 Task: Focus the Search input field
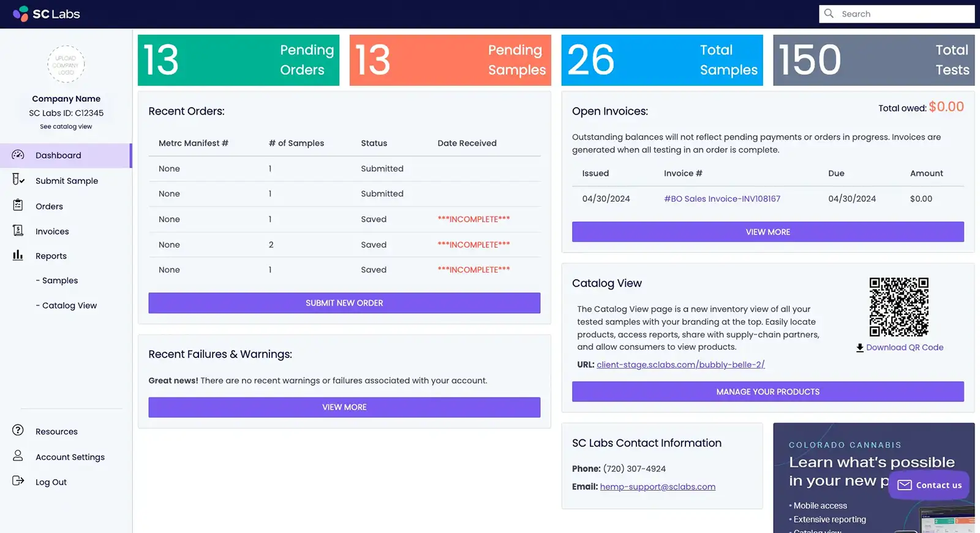897,13
